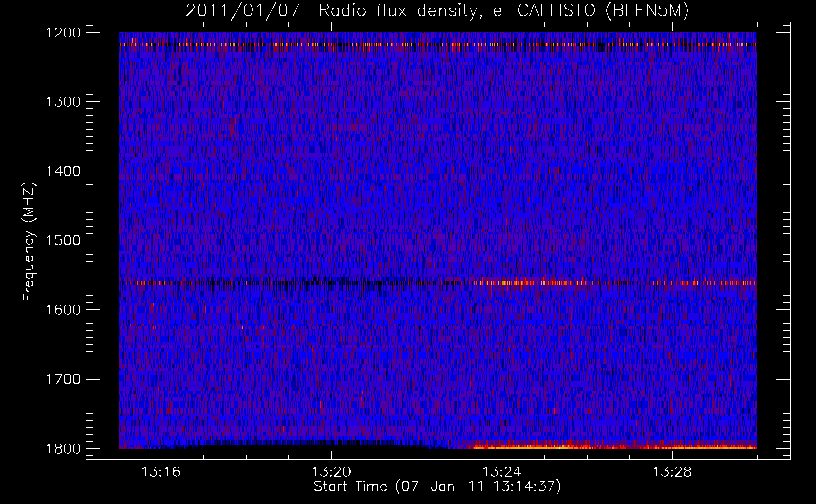Select the 1300 frequency tick label
Viewport: 816px width, 504px height.
coord(63,102)
